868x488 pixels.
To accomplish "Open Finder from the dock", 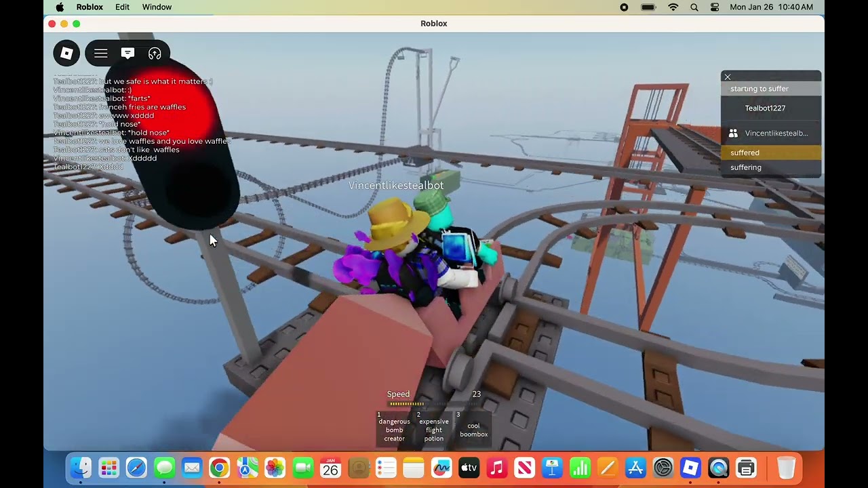I will (81, 468).
